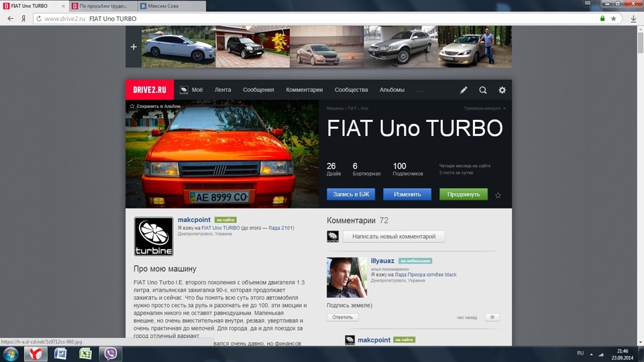
Task: Close the FIAT Uno TURBO tab
Action: tap(63, 6)
